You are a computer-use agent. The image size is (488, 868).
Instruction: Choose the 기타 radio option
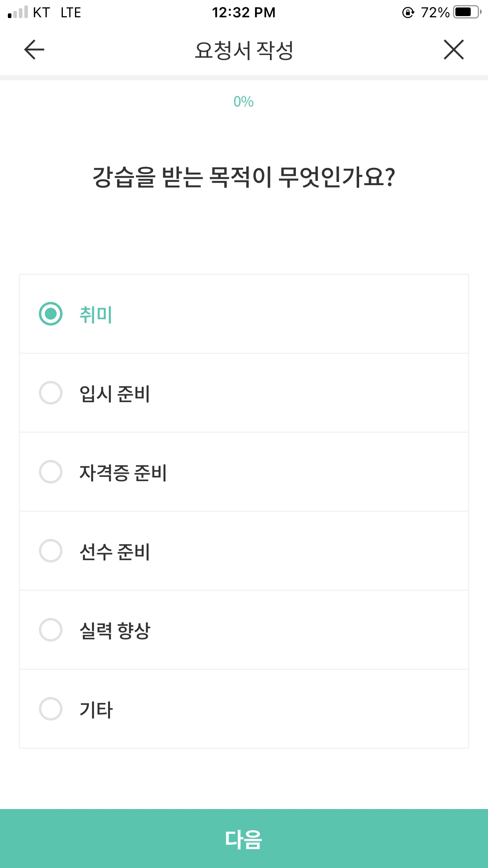(51, 709)
